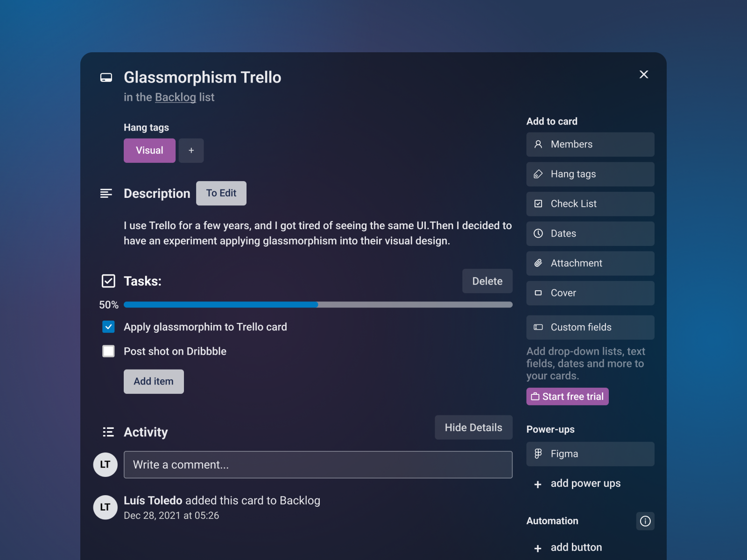Click the LT avatar beside Luís Toledo activity
Image resolution: width=747 pixels, height=560 pixels.
tap(105, 507)
